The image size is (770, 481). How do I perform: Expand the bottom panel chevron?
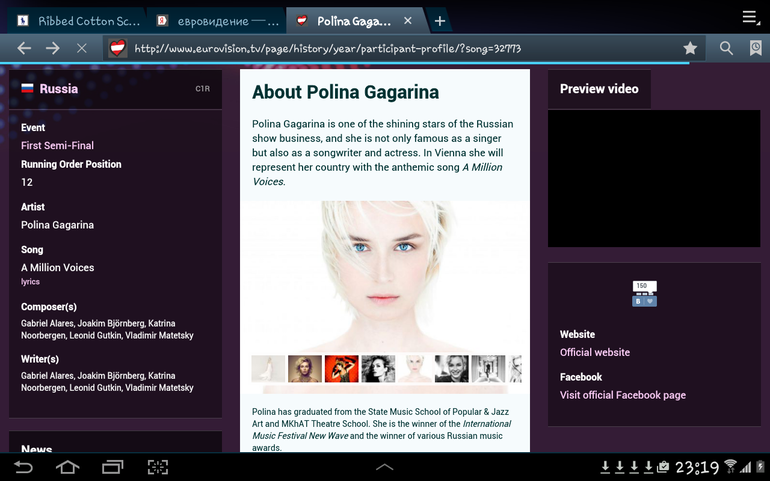385,467
